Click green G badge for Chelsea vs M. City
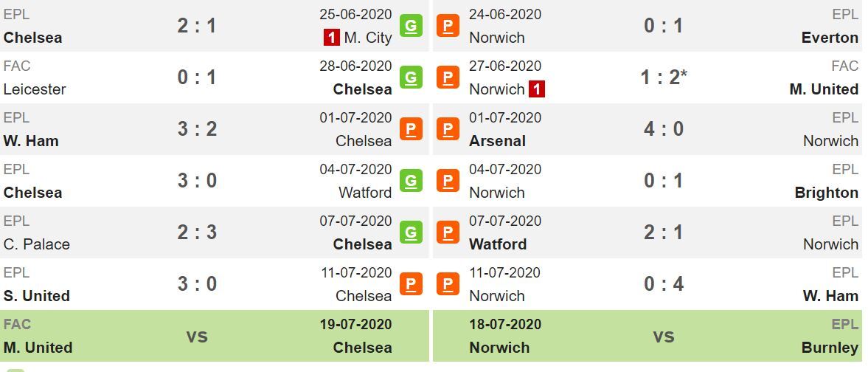This screenshot has height=372, width=868. (x=411, y=26)
